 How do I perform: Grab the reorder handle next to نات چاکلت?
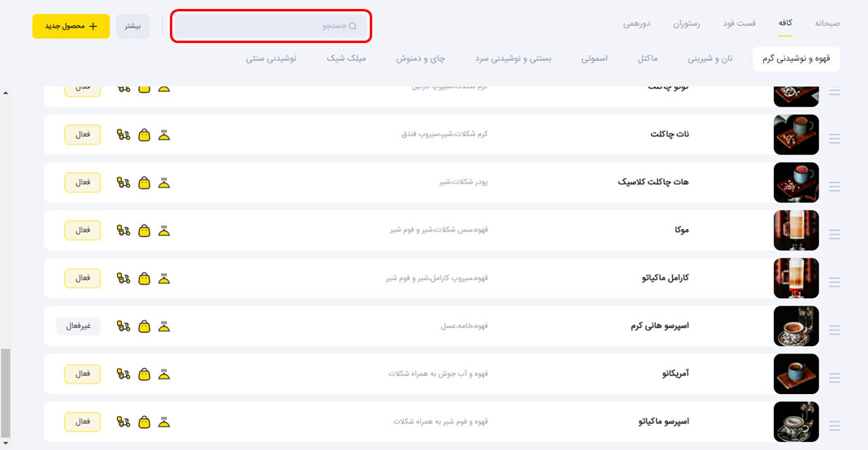click(x=834, y=139)
